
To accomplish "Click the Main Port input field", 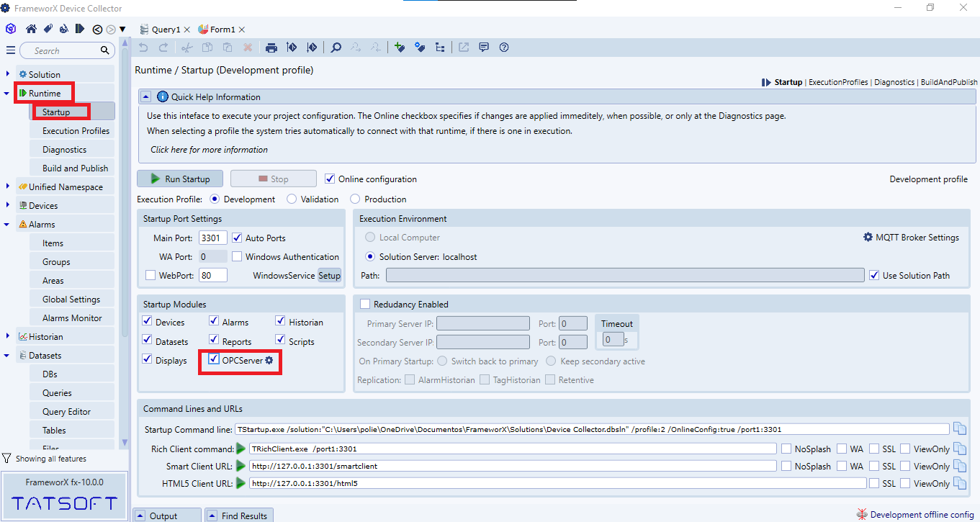I will point(213,238).
